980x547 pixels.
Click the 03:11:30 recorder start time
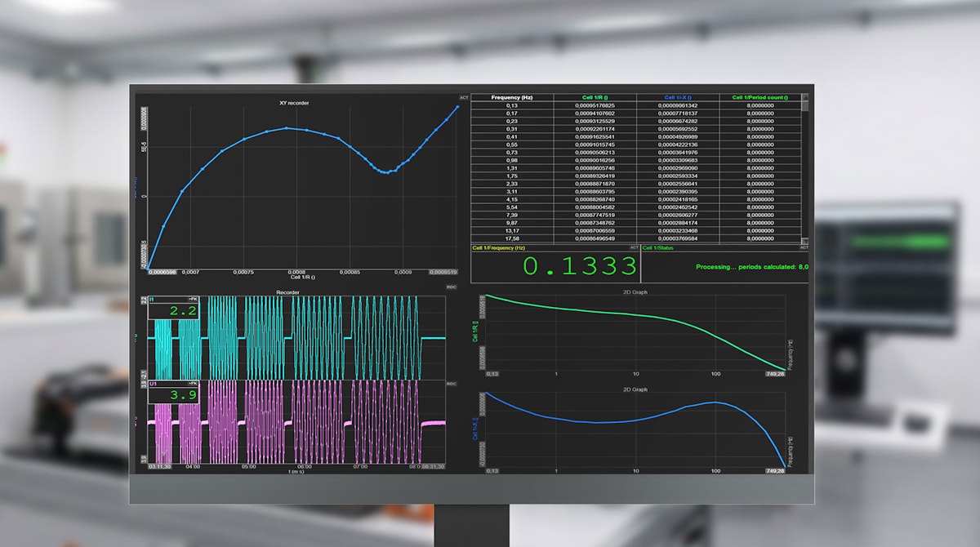tap(158, 466)
